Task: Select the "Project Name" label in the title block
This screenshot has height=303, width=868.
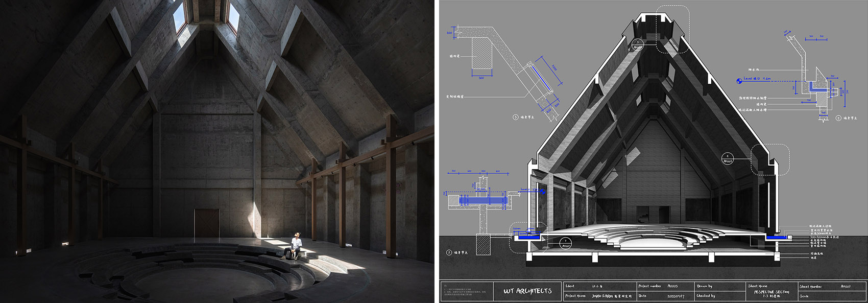Action: pyautogui.click(x=575, y=296)
